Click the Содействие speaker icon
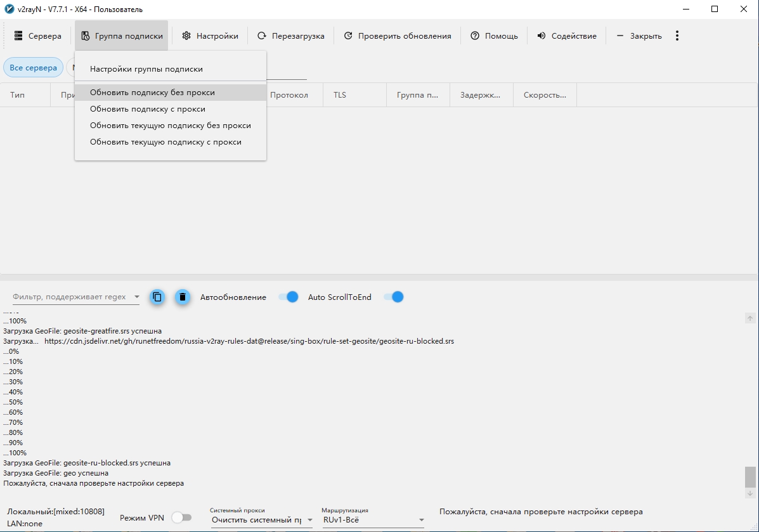This screenshot has width=759, height=532. pos(542,36)
